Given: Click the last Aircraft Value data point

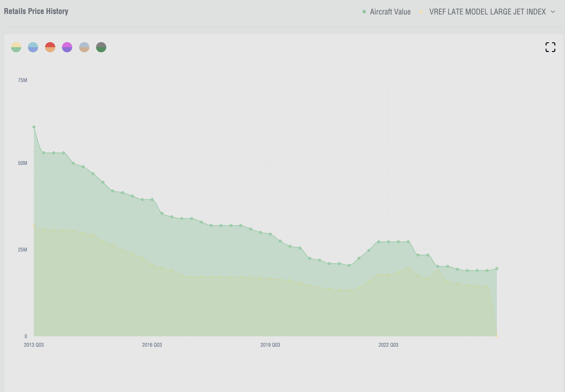Looking at the screenshot, I should (497, 268).
